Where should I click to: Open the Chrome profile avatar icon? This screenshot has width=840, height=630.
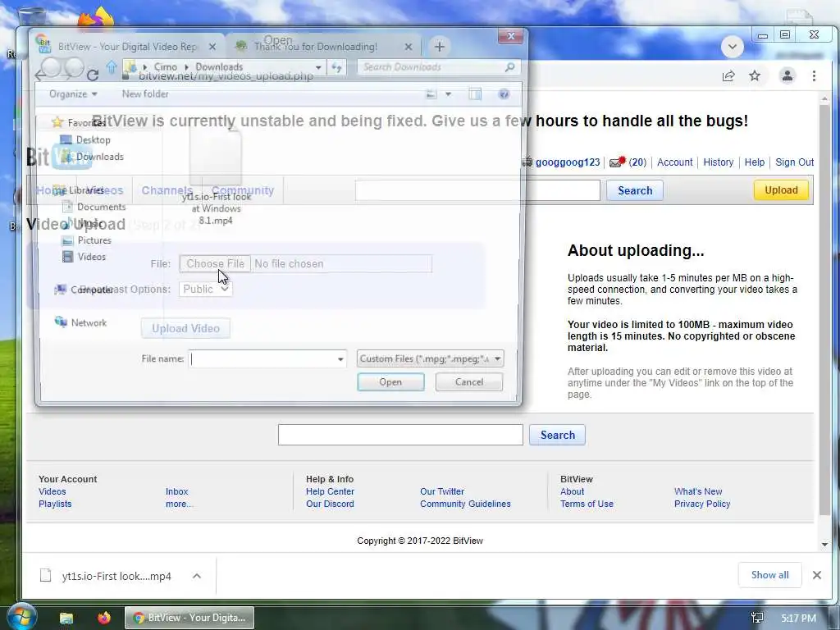[787, 76]
